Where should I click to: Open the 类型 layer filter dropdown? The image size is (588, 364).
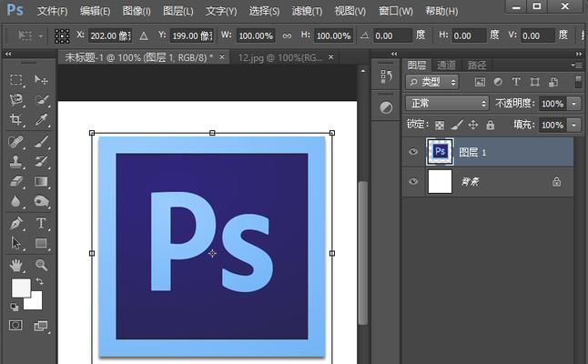(x=432, y=82)
